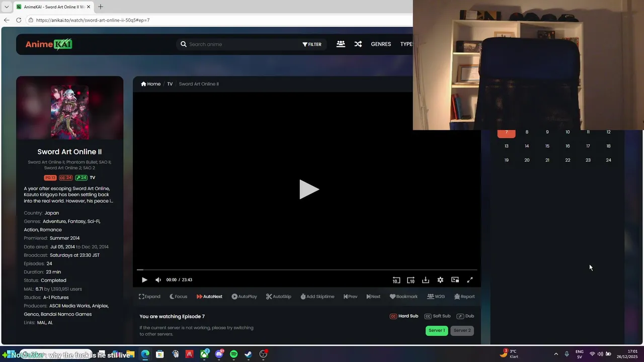
Task: Open the search FILTER
Action: [x=312, y=44]
